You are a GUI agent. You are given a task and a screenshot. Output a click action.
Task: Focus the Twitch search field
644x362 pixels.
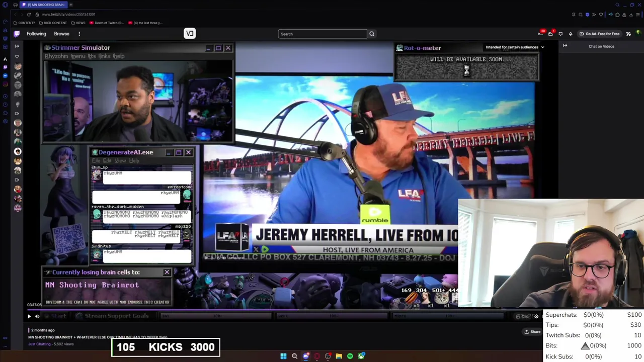(322, 34)
